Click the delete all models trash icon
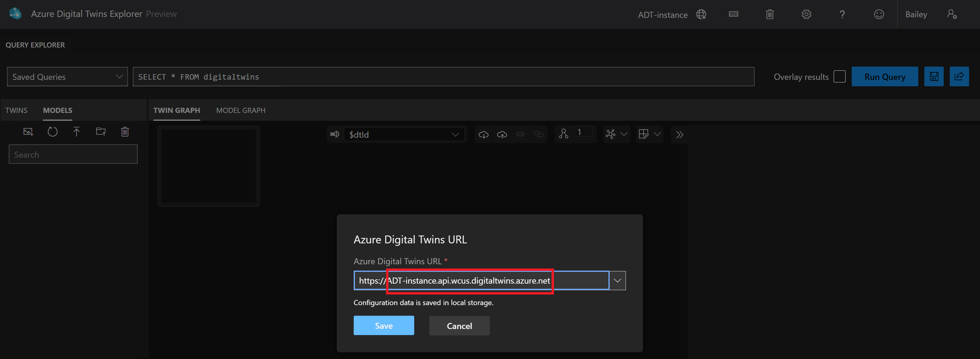 [125, 132]
